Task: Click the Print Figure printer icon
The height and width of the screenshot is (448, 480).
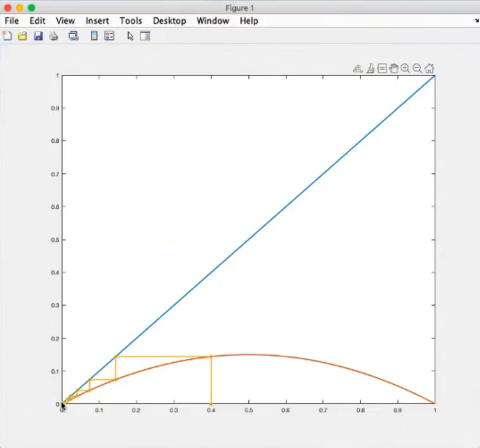Action: (54, 36)
